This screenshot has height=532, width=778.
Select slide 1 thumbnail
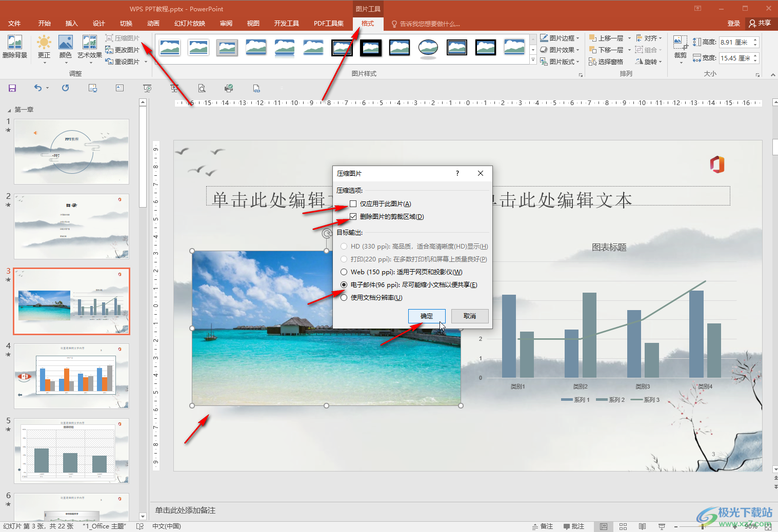tap(71, 152)
